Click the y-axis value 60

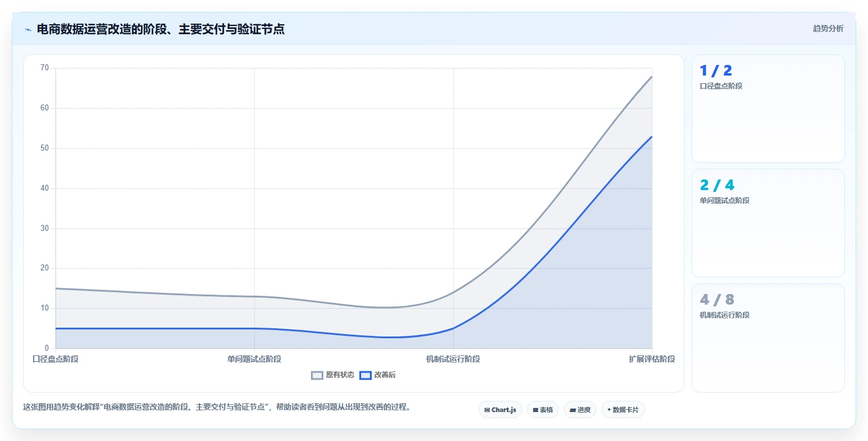45,108
